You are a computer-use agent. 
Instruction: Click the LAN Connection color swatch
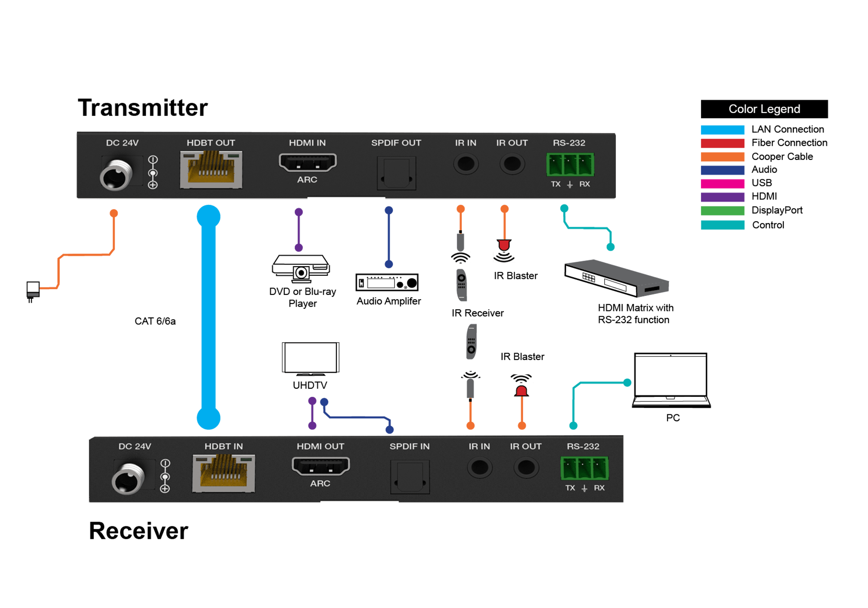tap(723, 129)
